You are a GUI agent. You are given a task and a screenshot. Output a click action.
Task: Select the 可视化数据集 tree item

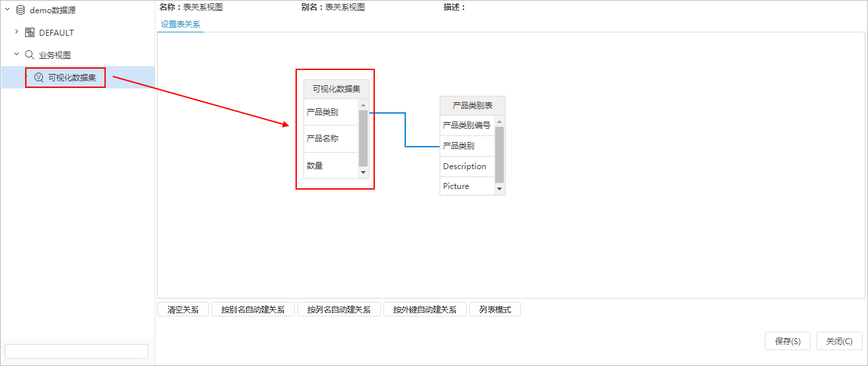point(77,77)
